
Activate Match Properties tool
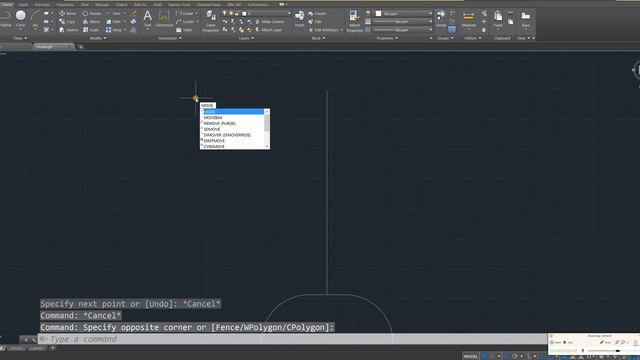tap(354, 21)
